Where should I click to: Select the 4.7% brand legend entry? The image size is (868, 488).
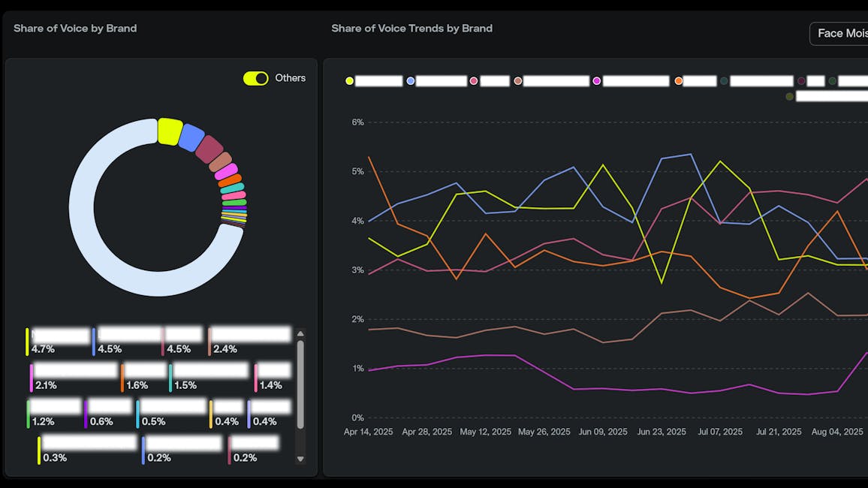(58, 342)
